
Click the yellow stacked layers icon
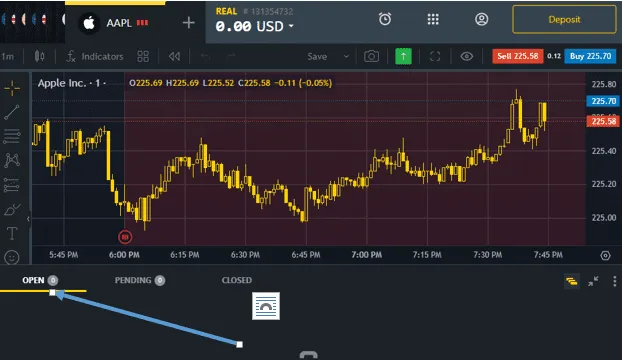(x=572, y=281)
